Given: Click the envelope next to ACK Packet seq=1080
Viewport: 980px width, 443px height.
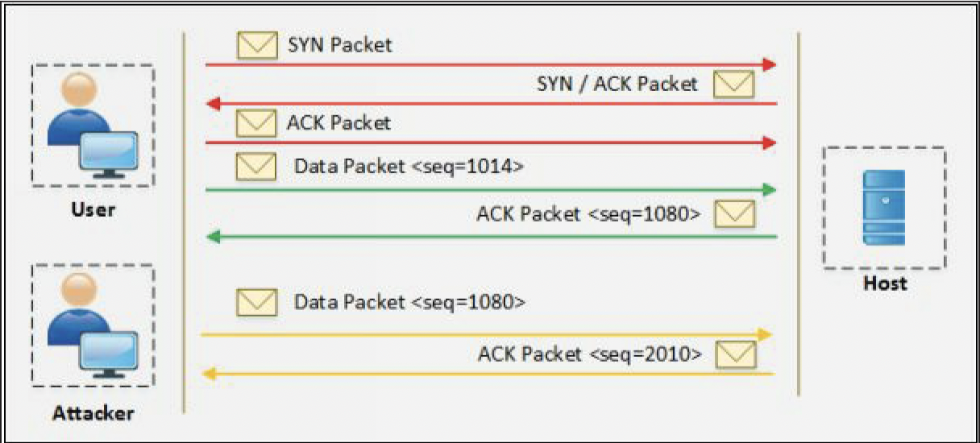Looking at the screenshot, I should point(734,214).
